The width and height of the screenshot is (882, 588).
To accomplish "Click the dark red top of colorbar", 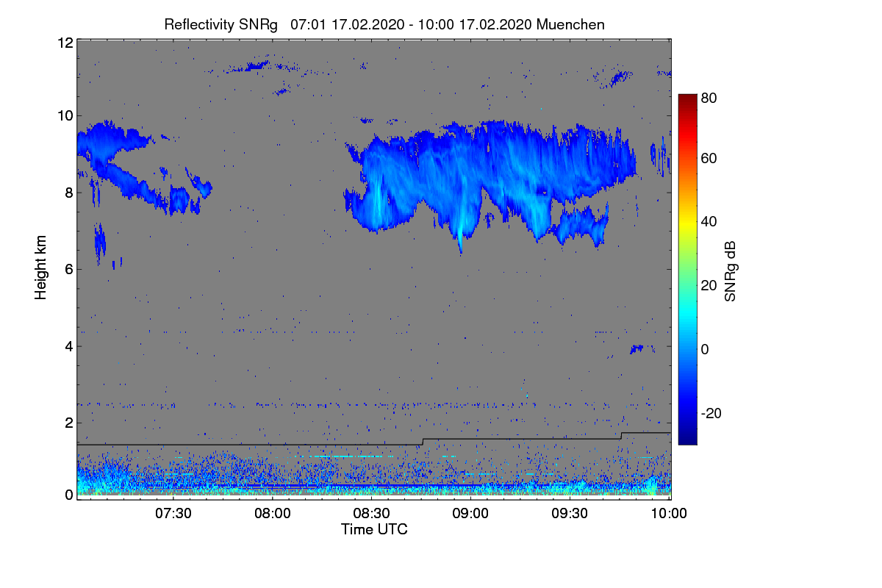I will (x=686, y=98).
